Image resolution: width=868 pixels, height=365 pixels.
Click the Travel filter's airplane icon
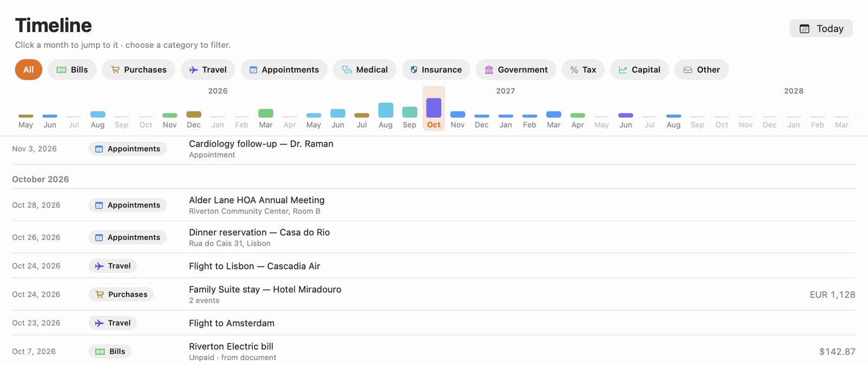(193, 70)
